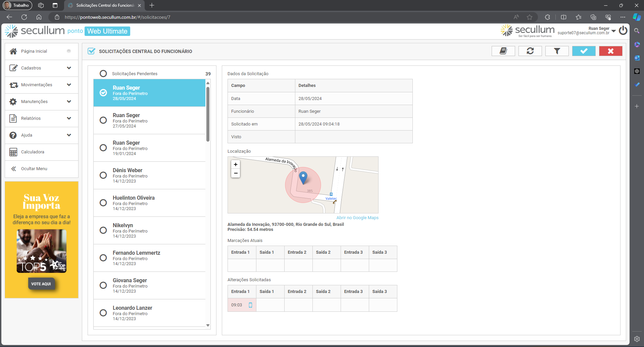Toggle the select-all Solicitações Pendentes circle
This screenshot has height=347, width=644.
(x=103, y=73)
